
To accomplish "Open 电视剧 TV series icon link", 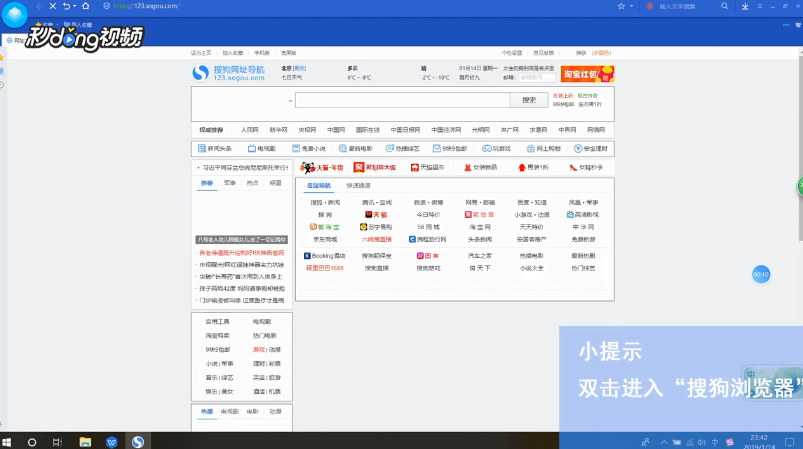I will (x=262, y=148).
